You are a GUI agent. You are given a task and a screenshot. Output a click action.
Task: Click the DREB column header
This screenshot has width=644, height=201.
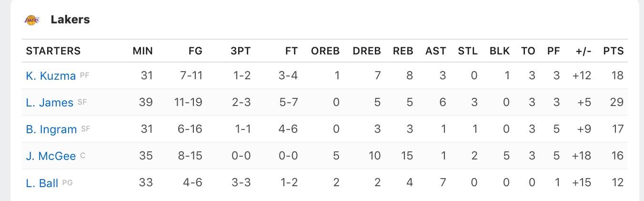(x=367, y=51)
